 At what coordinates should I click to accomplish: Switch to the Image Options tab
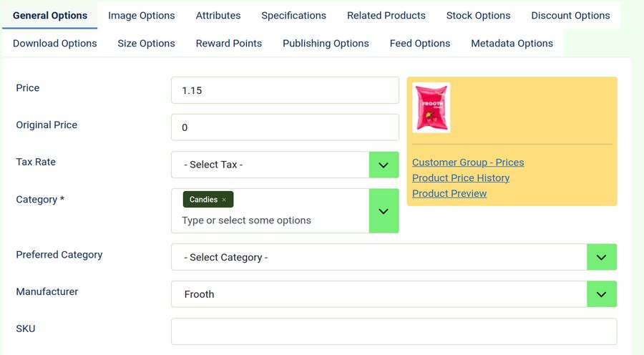pyautogui.click(x=141, y=15)
